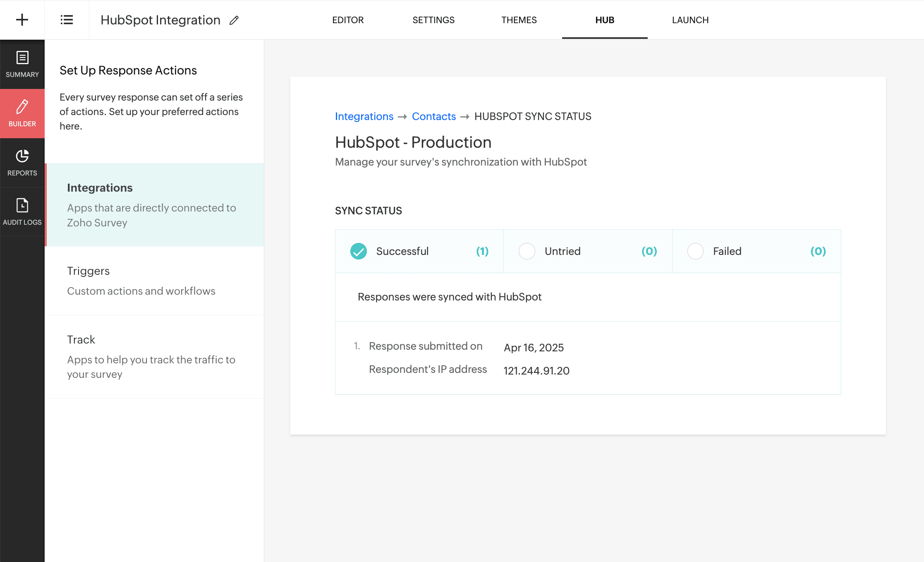This screenshot has height=562, width=924.
Task: Open the survey list menu icon
Action: [67, 20]
